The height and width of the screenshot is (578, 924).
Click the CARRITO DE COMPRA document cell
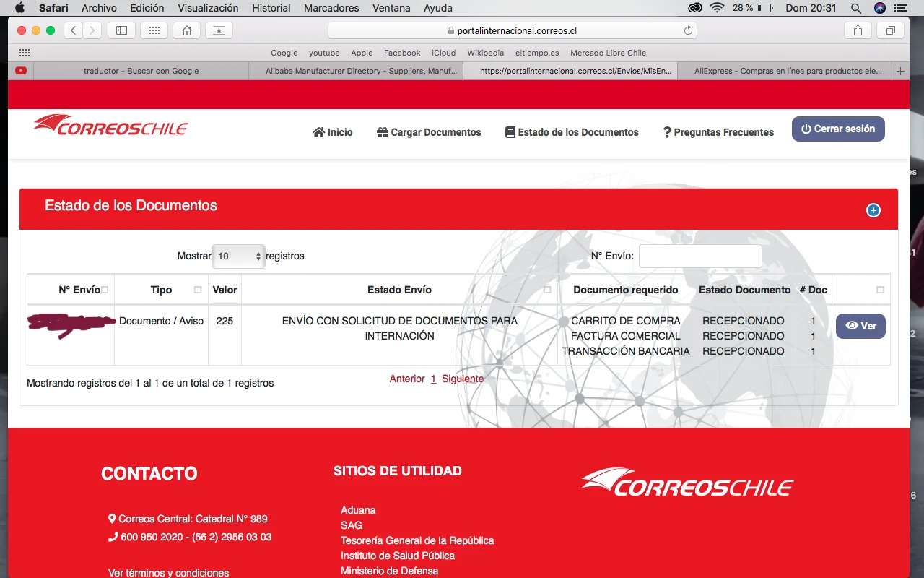coord(626,321)
